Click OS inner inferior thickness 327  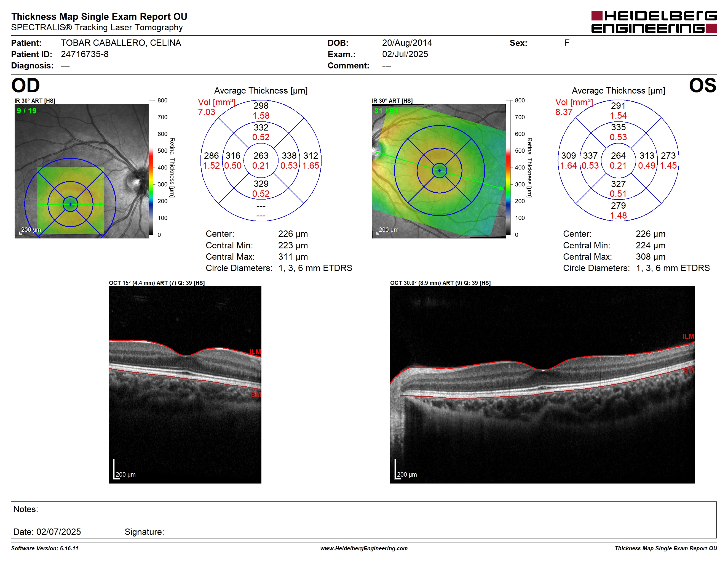[618, 184]
